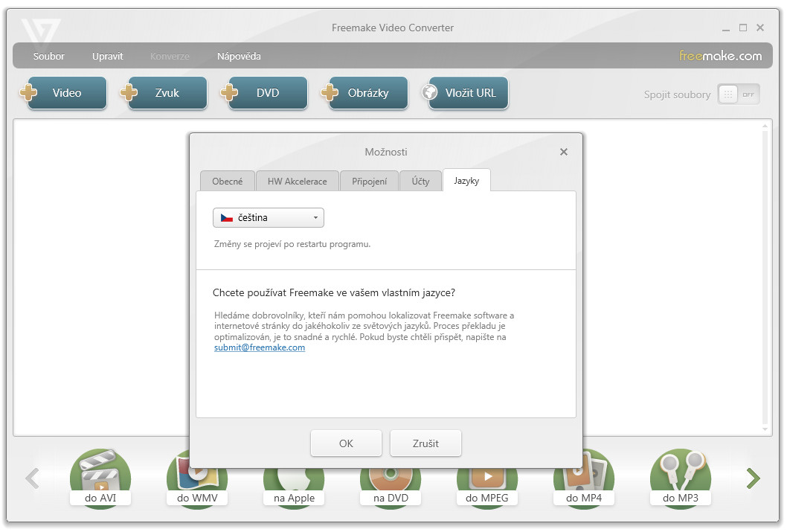The height and width of the screenshot is (532, 787).
Task: Show next formats with green arrow
Action: (x=753, y=478)
